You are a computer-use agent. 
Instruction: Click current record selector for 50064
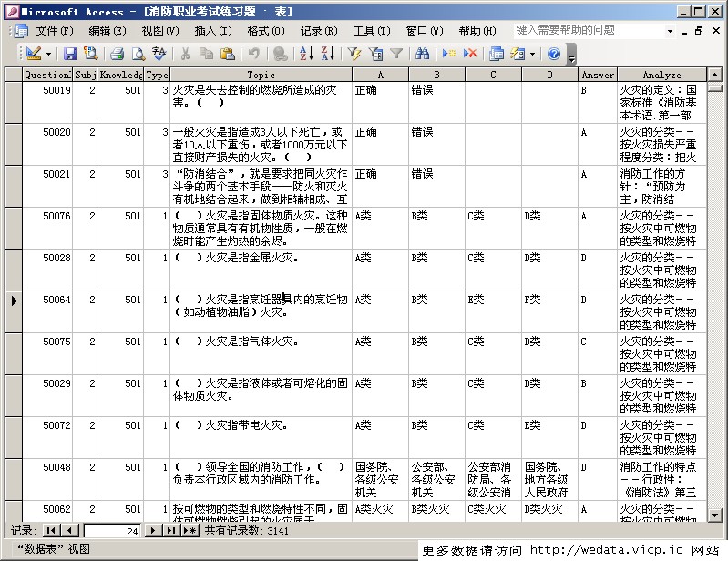point(14,311)
